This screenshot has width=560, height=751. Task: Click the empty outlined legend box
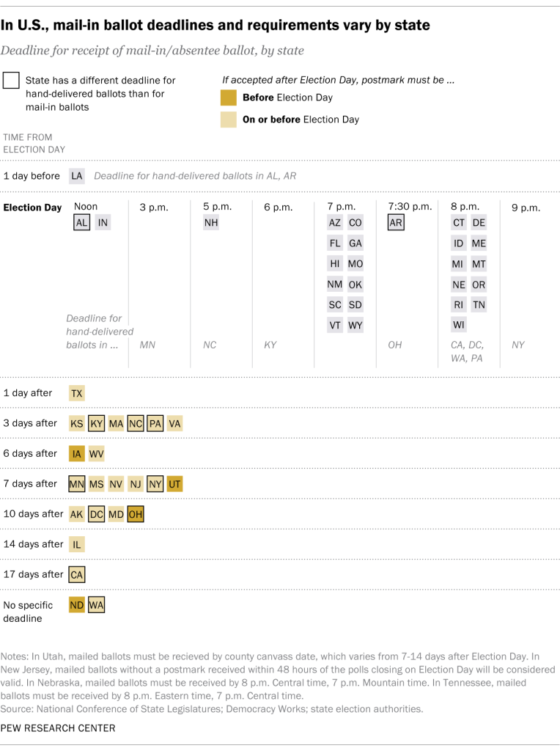11,80
